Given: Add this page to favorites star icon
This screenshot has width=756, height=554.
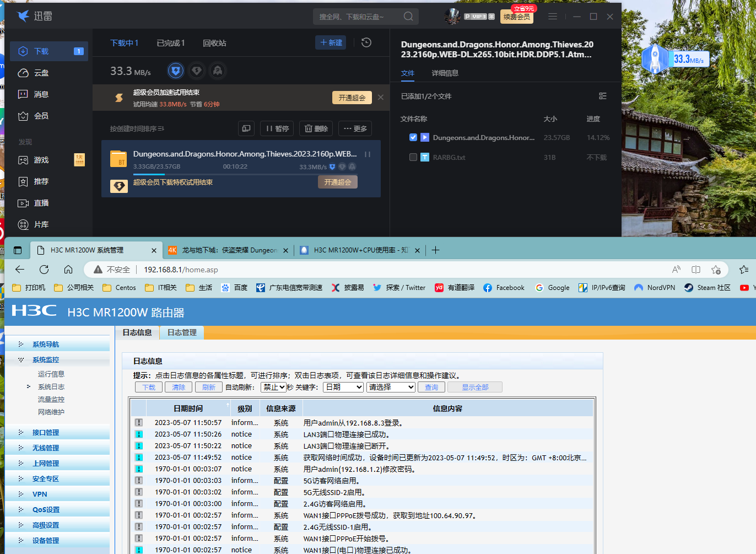Looking at the screenshot, I should point(716,270).
